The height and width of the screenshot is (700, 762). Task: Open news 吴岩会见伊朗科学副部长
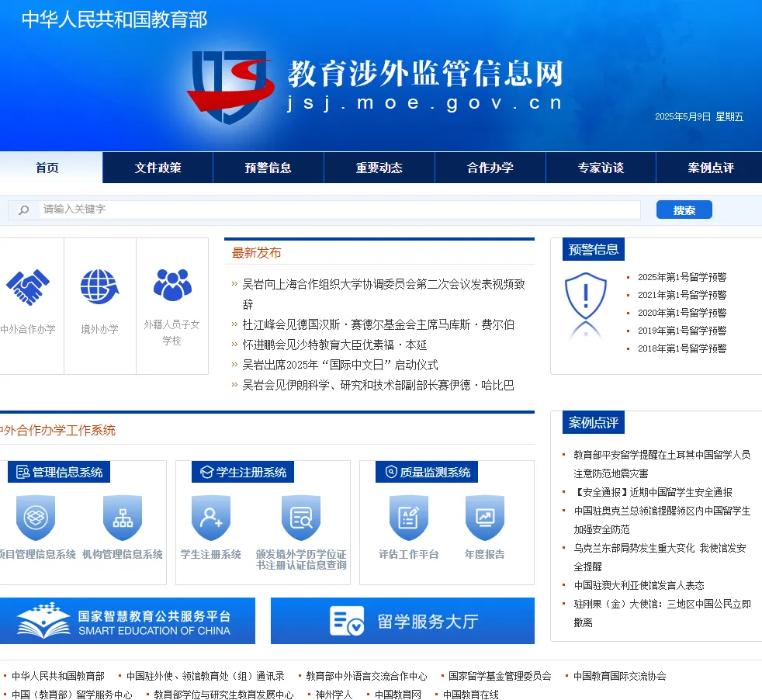point(378,386)
